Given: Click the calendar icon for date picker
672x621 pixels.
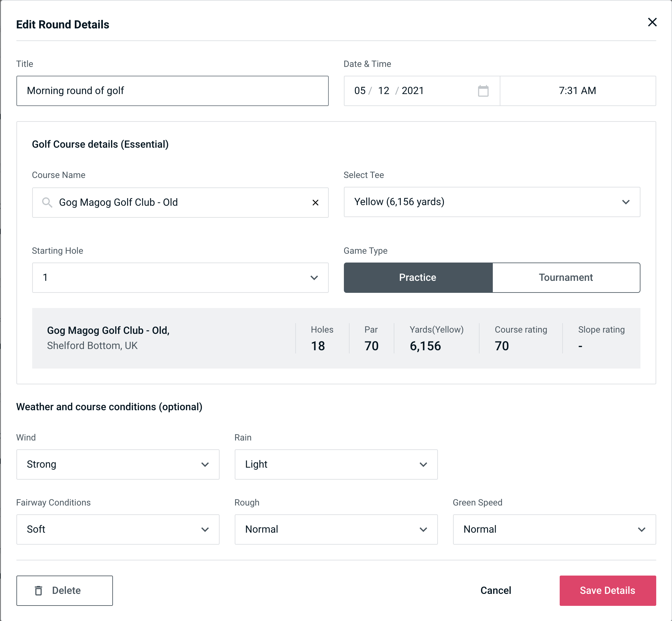Looking at the screenshot, I should coord(484,91).
